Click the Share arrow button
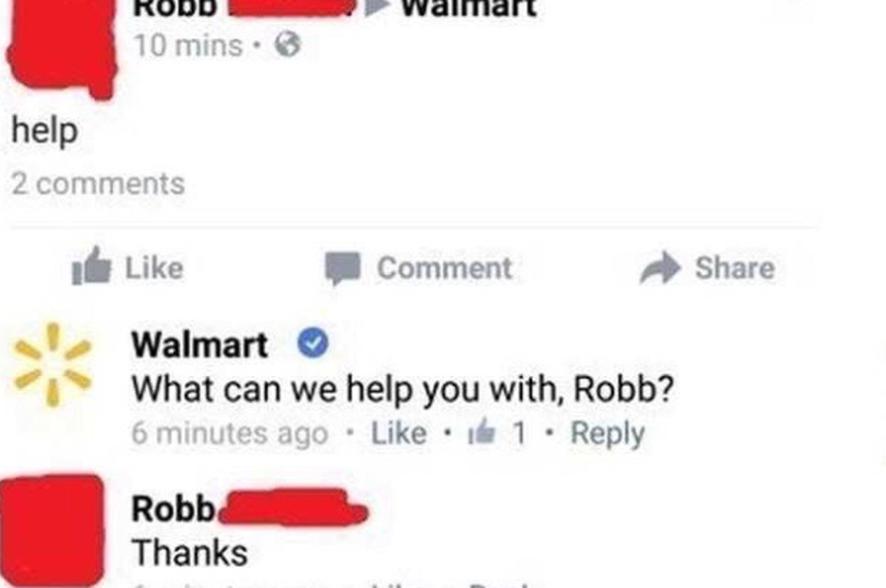The image size is (886, 588). (707, 268)
